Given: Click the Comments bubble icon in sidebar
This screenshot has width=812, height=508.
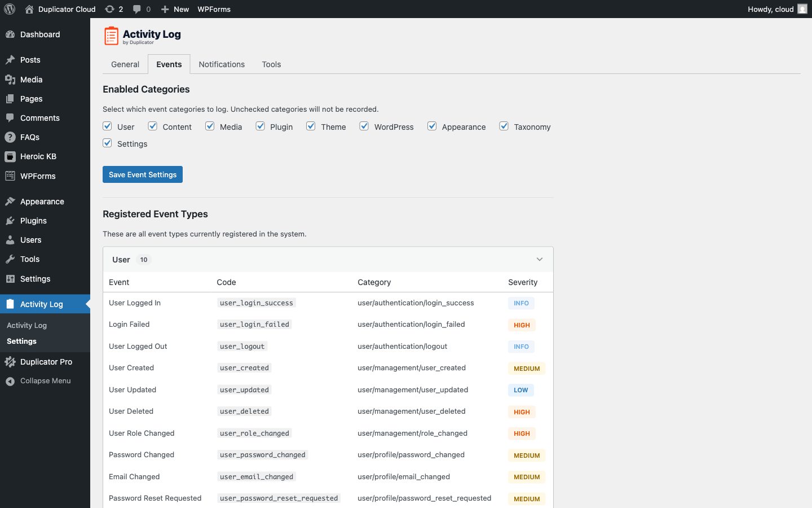Looking at the screenshot, I should pyautogui.click(x=10, y=118).
